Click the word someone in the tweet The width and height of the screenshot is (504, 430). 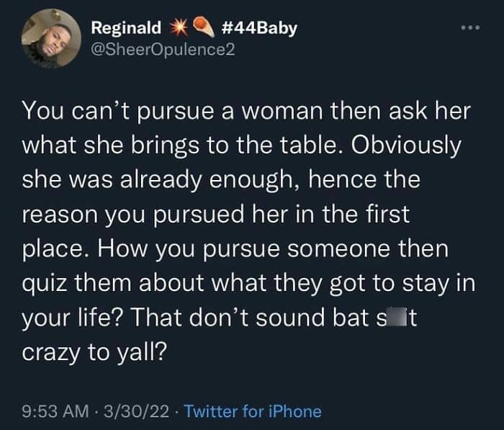click(339, 250)
